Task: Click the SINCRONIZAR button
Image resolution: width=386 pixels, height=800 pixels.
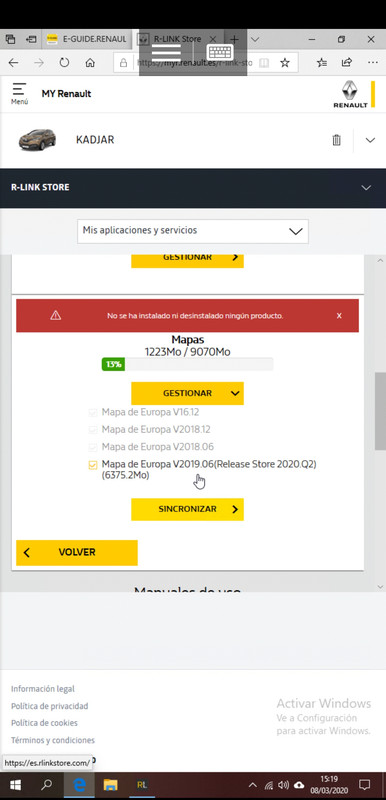Action: 188,509
